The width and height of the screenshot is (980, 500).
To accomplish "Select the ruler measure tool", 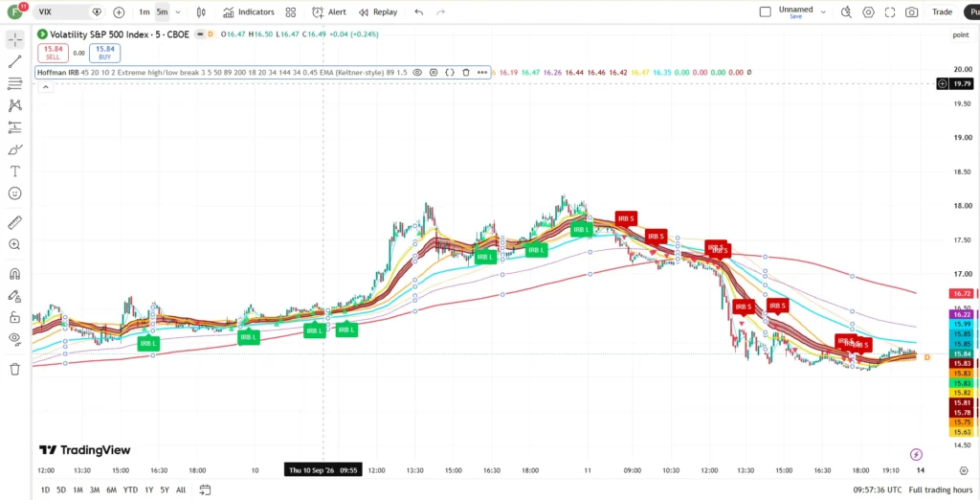I will tap(15, 222).
